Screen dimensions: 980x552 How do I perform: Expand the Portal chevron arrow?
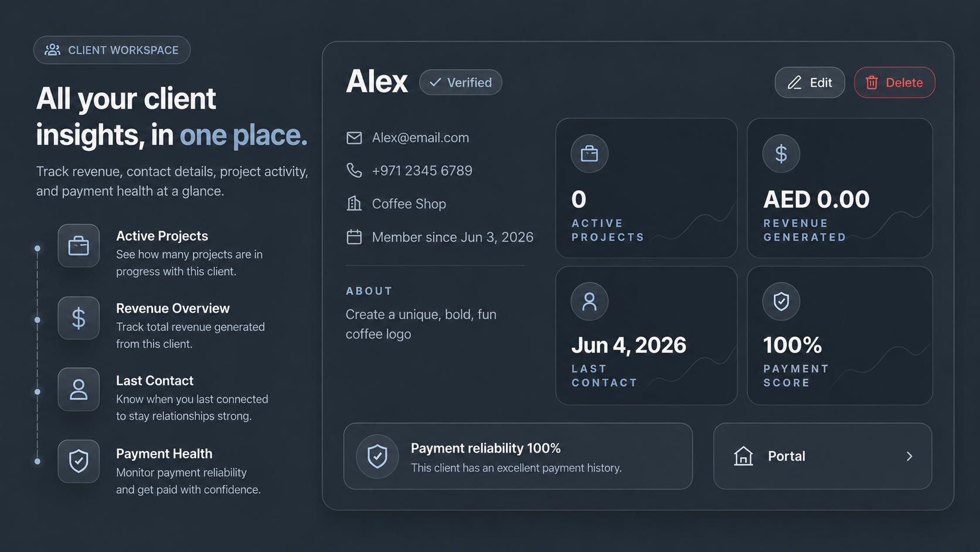pos(909,456)
